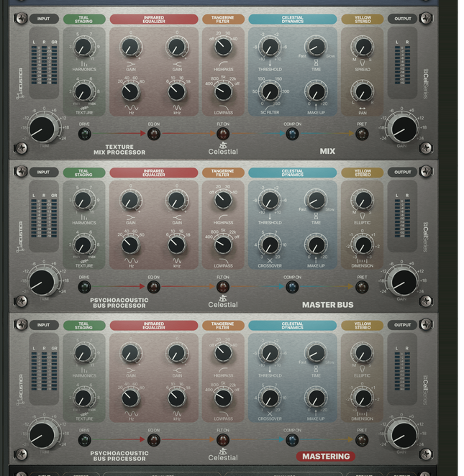Screen dimensions: 464x476
Task: Click input TRIM knob on MASTERING unit
Action: [42, 436]
